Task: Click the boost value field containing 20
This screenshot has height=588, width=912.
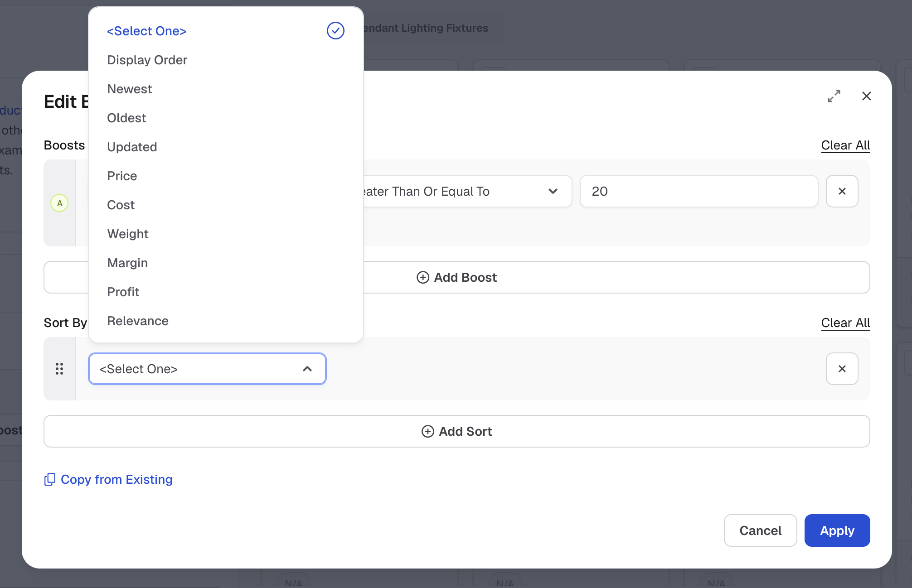Action: click(699, 191)
